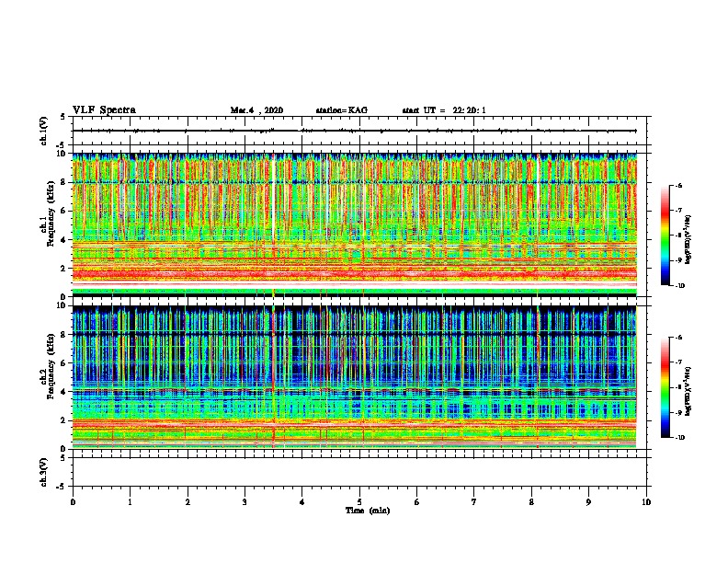Screen dimensions: 728x563
Task: Click the 9 minute tick on time axis
Action: 588,502
